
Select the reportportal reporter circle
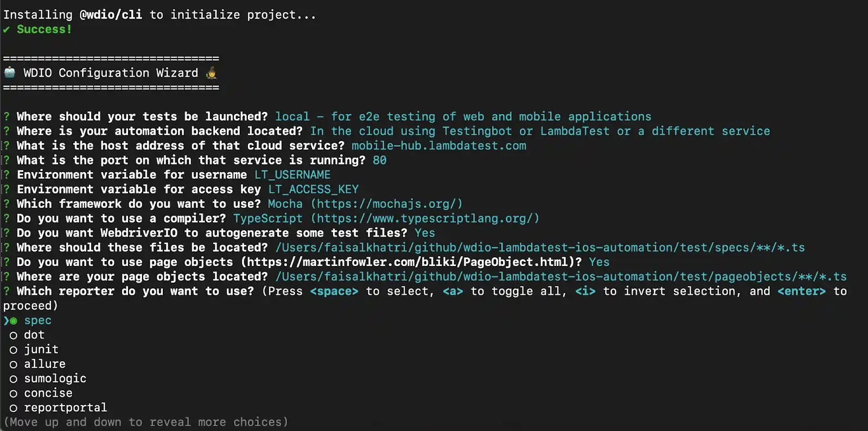pos(14,408)
